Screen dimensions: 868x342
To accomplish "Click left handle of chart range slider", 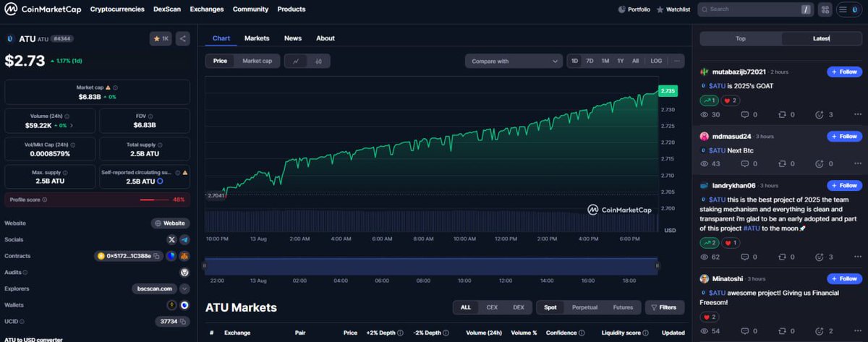I will (x=205, y=266).
